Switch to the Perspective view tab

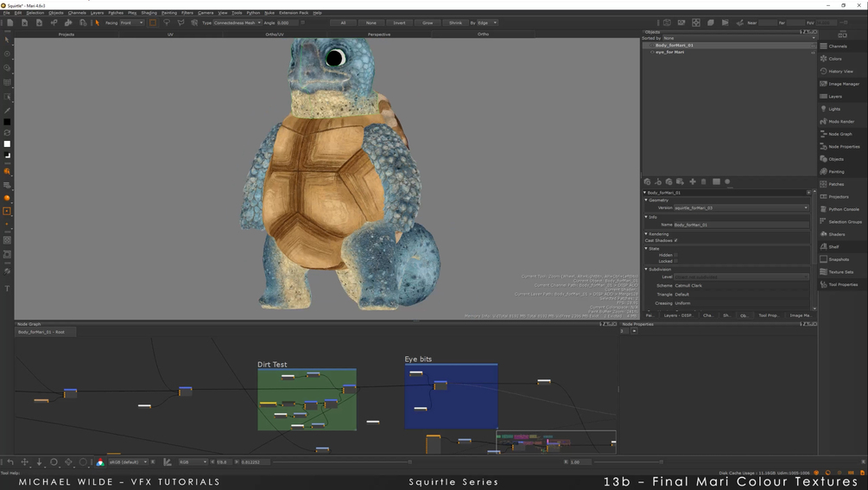(379, 35)
